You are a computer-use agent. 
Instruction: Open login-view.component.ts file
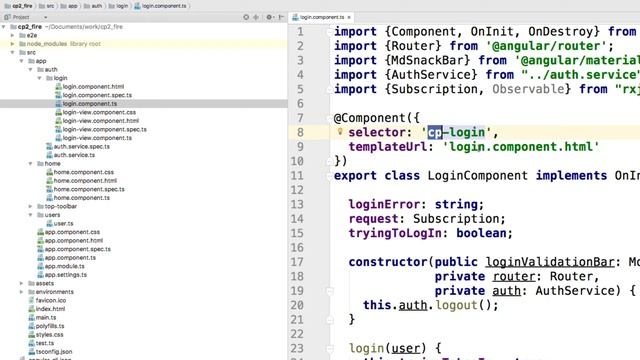click(x=93, y=138)
